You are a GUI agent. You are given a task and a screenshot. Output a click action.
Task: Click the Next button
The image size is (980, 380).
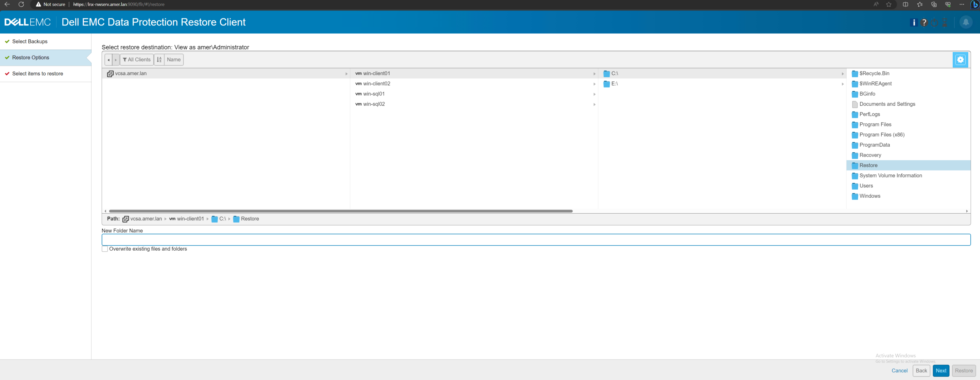tap(941, 370)
